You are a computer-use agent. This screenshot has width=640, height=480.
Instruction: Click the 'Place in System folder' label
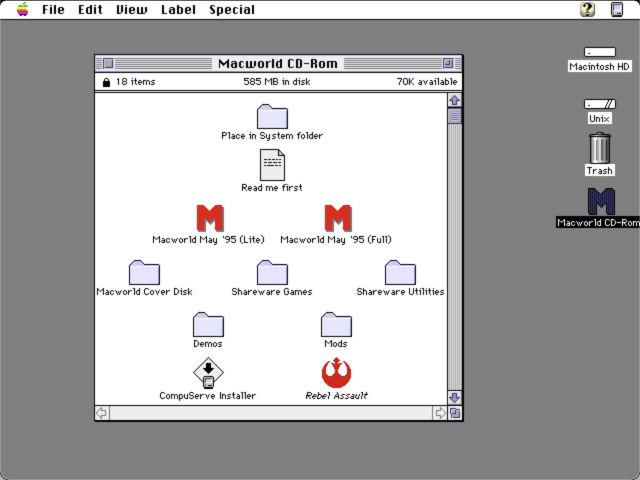[x=272, y=136]
